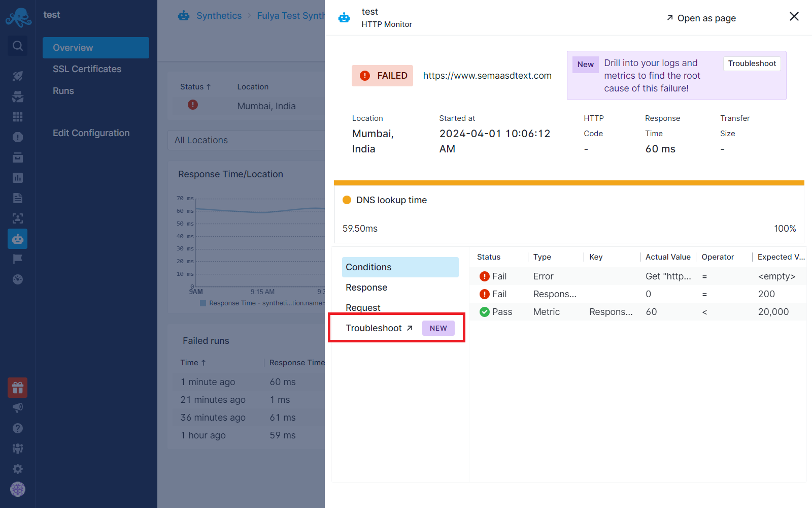Sort Failed runs by Time column

pos(193,363)
